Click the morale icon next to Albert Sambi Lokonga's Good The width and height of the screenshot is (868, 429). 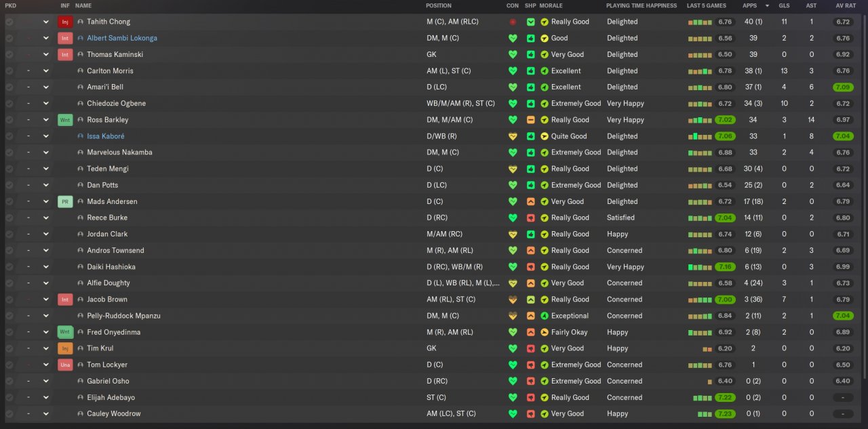(545, 38)
